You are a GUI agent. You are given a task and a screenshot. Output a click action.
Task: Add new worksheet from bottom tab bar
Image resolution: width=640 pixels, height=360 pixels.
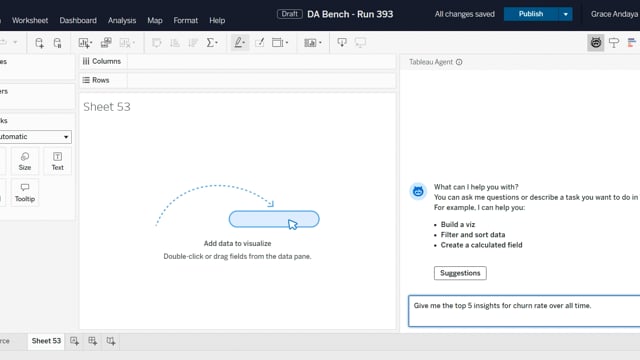(x=74, y=341)
